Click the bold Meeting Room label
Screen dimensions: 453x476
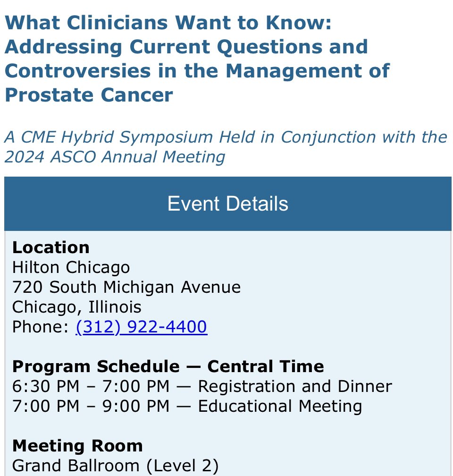77,446
